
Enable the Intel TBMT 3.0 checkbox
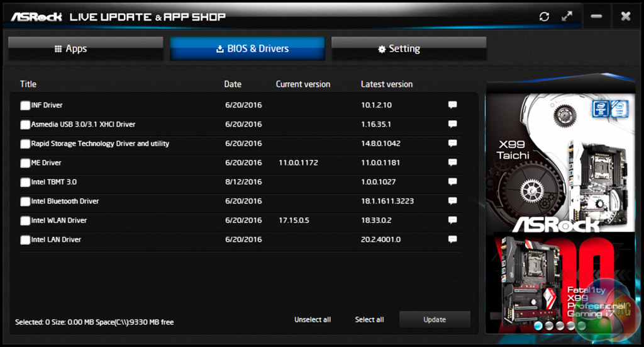point(25,182)
